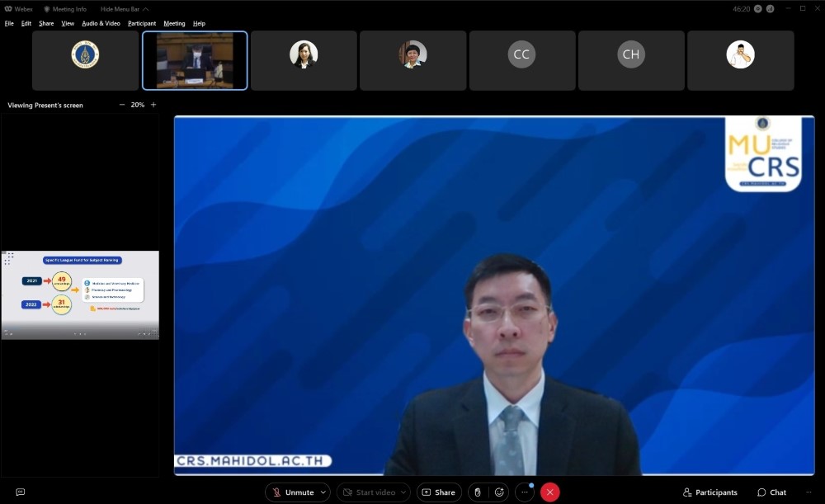Open the reactions smiley icon
The width and height of the screenshot is (825, 504).
(x=499, y=492)
